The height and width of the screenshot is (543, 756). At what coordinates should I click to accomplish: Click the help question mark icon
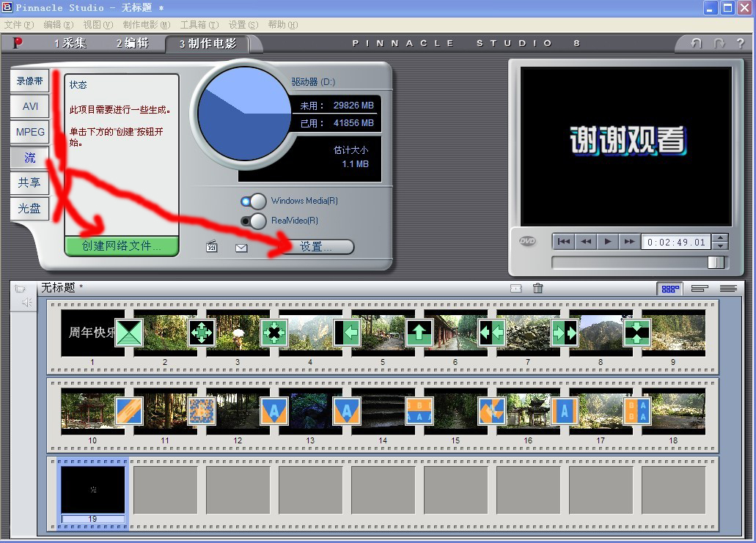740,43
